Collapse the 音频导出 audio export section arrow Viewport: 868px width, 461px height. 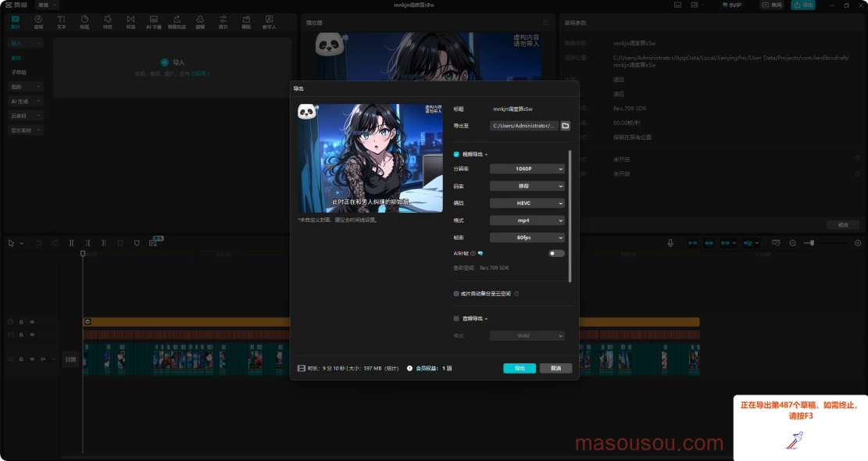click(x=486, y=319)
